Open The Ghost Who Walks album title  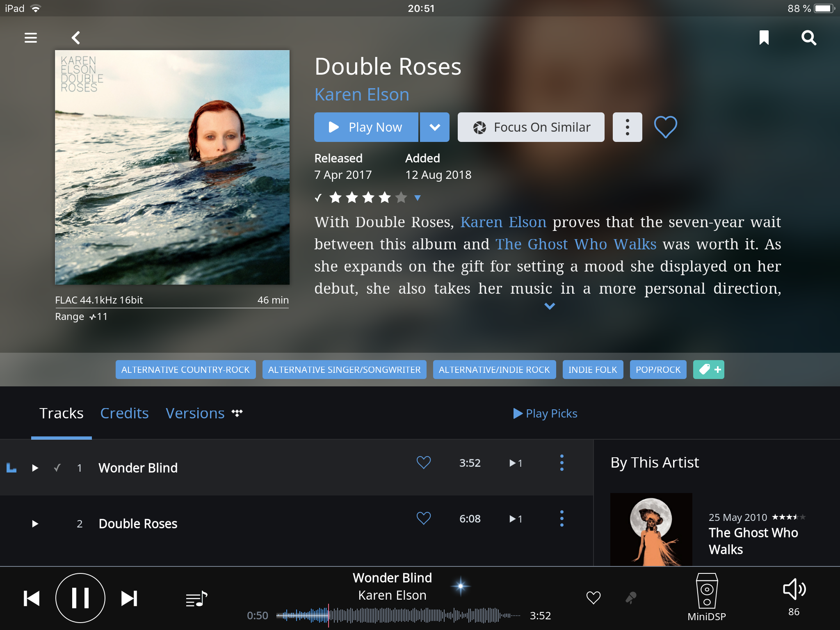click(753, 541)
